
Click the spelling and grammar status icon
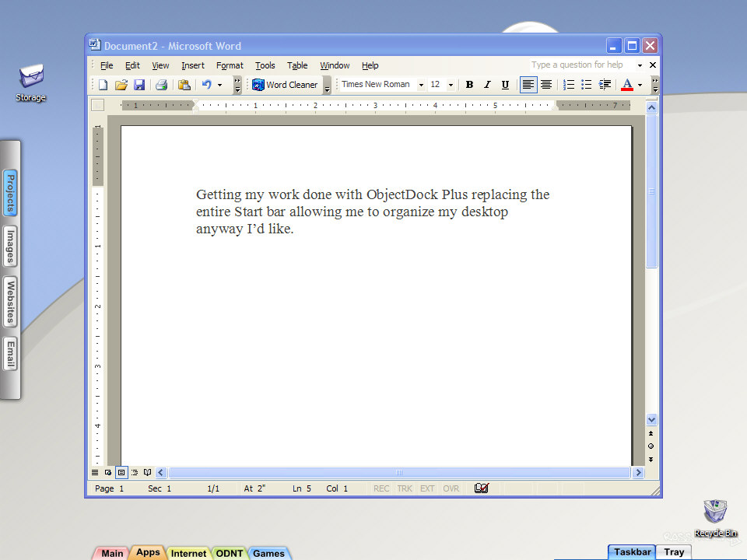coord(482,488)
